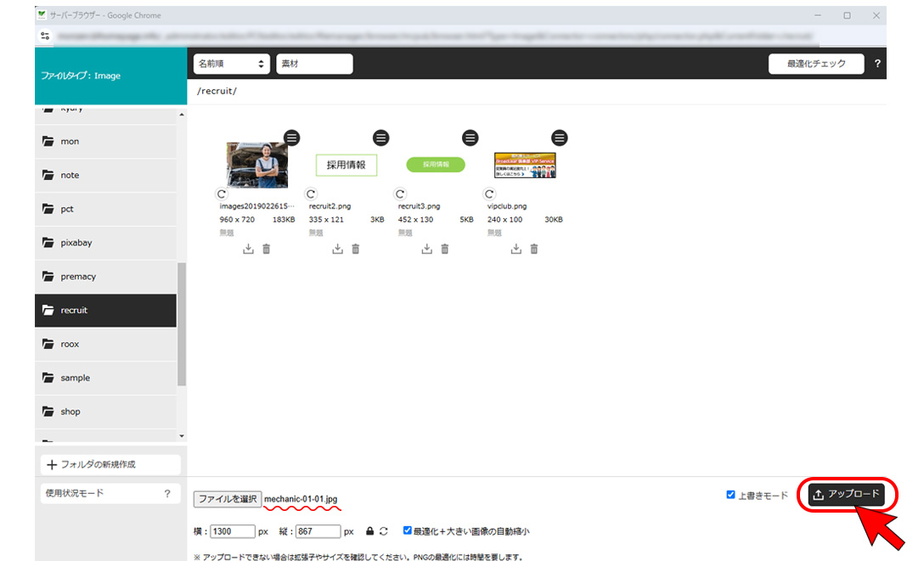The width and height of the screenshot is (924, 561).
Task: Click the swap width and height icon
Action: 384,531
